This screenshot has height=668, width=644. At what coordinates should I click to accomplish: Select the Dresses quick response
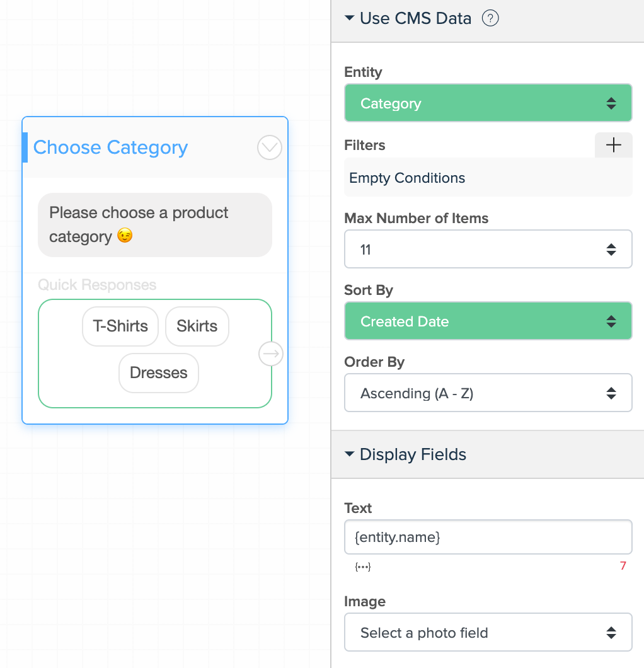click(x=159, y=373)
